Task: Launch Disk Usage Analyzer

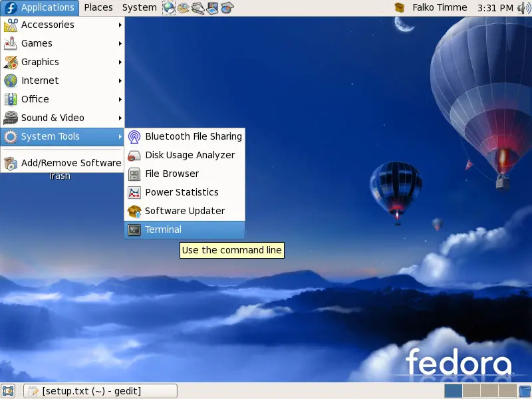Action: [x=185, y=156]
